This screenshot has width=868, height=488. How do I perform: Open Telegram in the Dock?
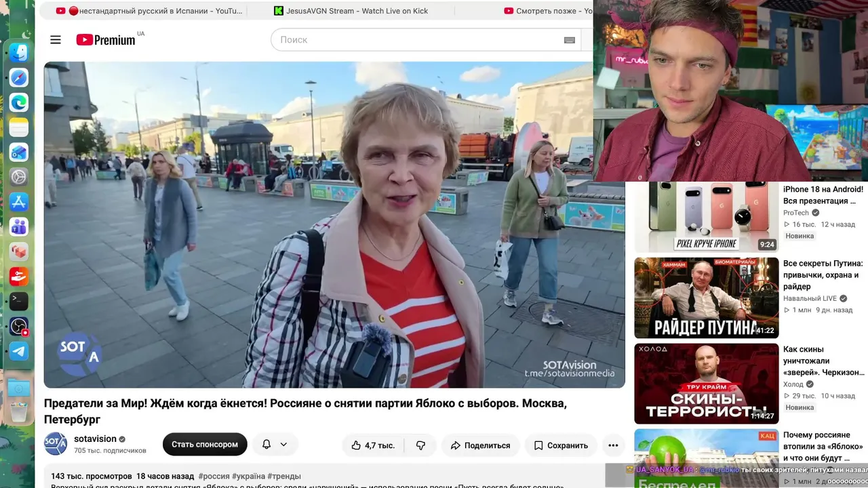(x=19, y=351)
